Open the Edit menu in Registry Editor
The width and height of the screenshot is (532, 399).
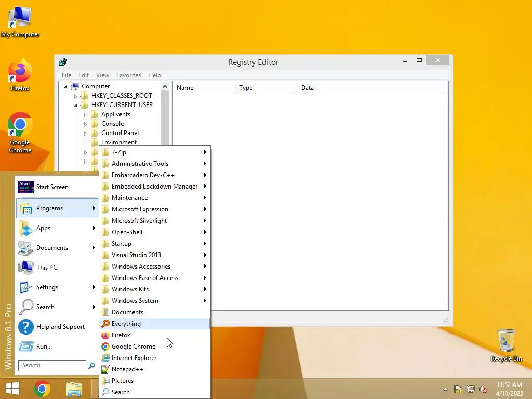click(84, 75)
